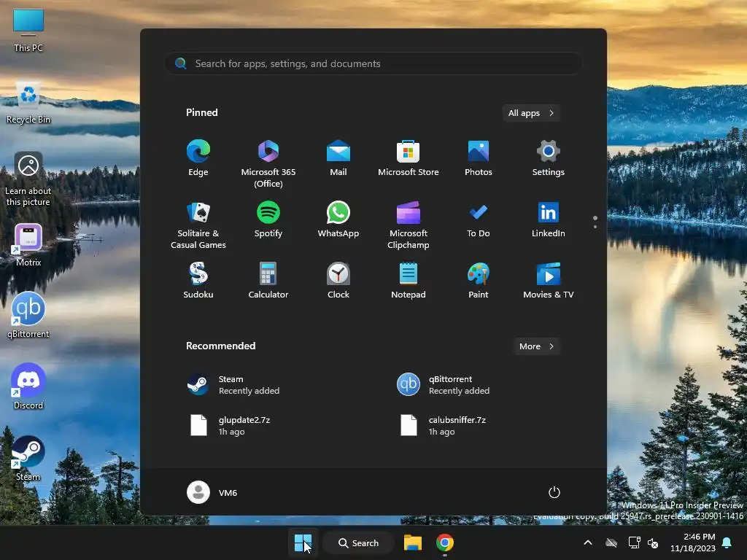The height and width of the screenshot is (560, 747).
Task: Launch Microsoft 365 (Office) pinned app
Action: [268, 163]
